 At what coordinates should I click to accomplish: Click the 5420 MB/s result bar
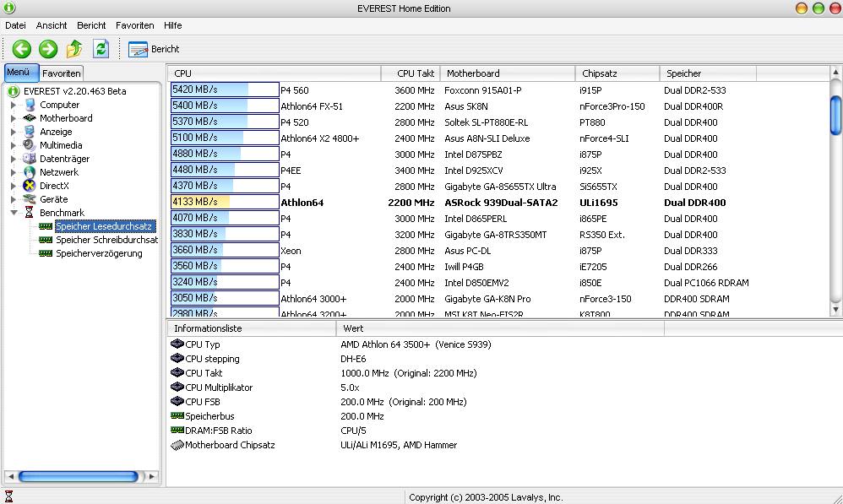(x=225, y=89)
